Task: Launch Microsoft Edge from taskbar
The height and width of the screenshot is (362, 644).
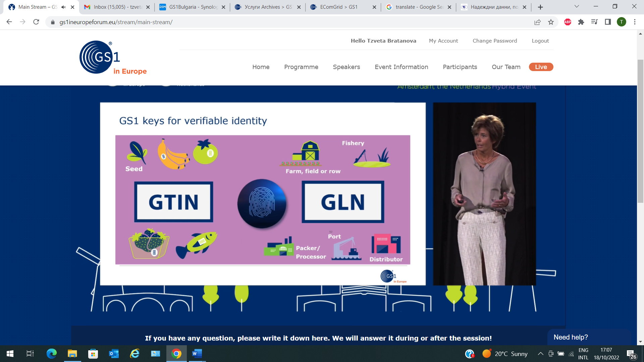Action: pos(52,354)
